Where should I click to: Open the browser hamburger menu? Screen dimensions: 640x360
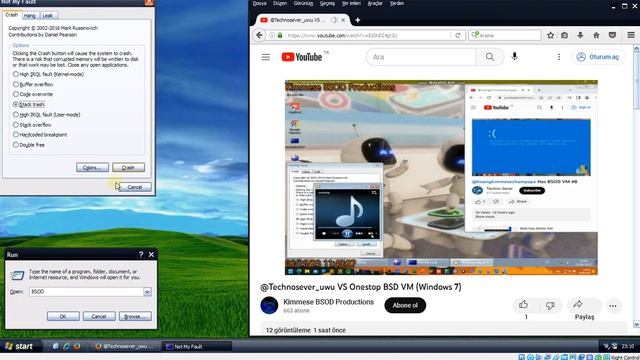(631, 36)
